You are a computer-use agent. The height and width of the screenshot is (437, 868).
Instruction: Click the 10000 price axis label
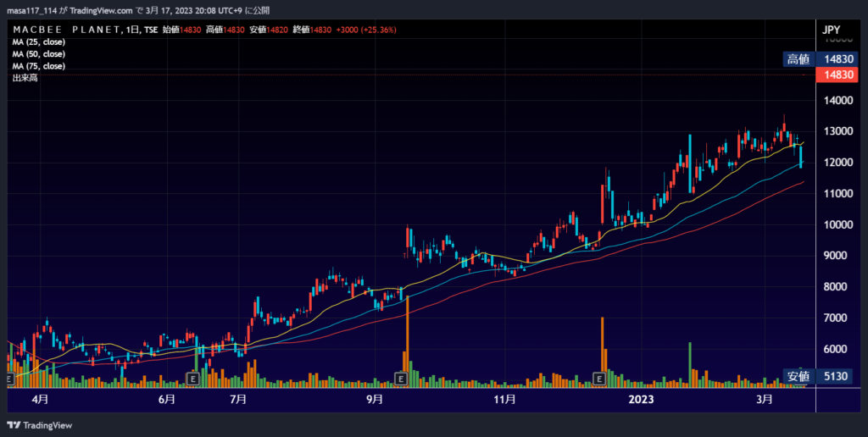click(x=838, y=224)
